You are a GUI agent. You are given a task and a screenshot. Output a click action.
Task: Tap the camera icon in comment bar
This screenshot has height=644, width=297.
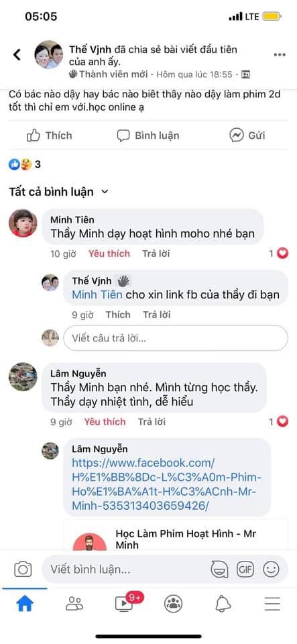[x=23, y=570]
